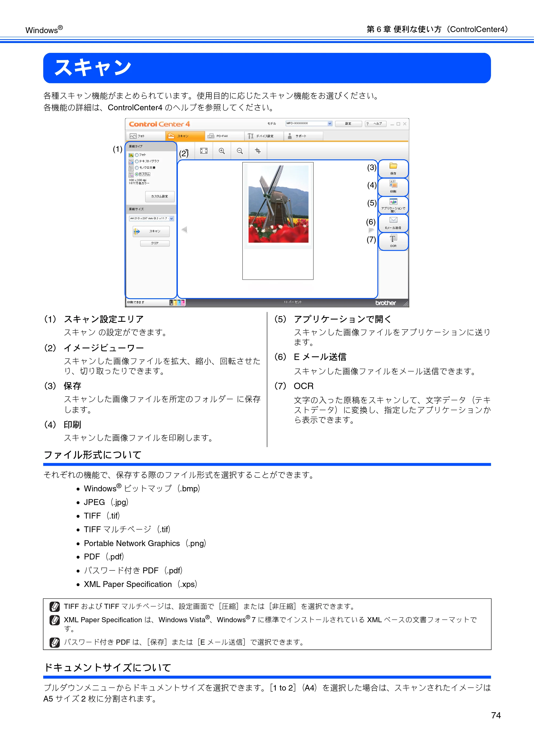The height and width of the screenshot is (756, 534).
Task: Select the カスタム radio button
Action: (x=137, y=174)
